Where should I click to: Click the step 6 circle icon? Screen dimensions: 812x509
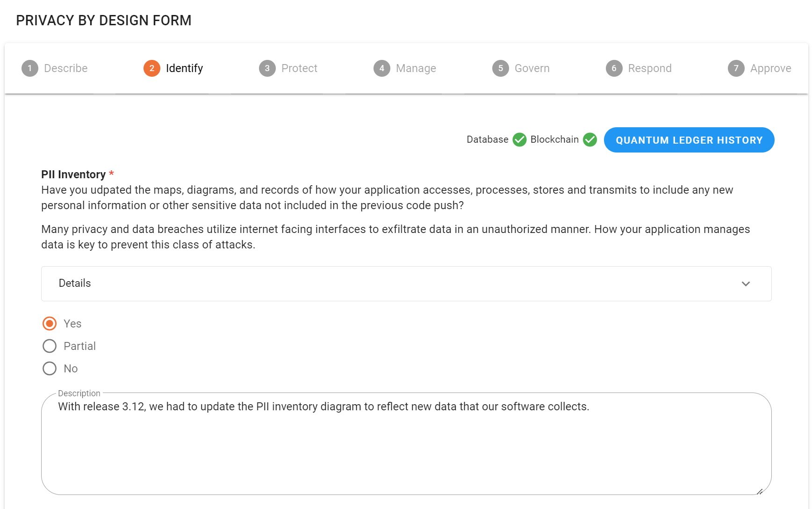tap(614, 68)
